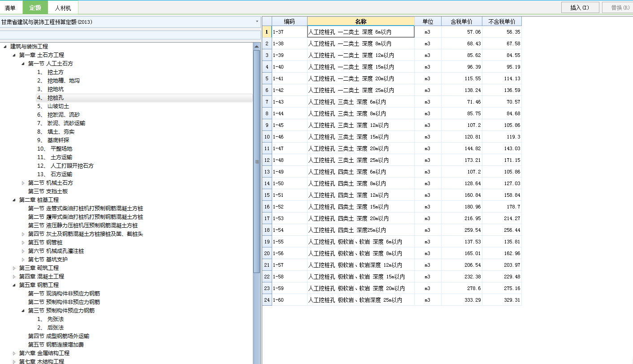Screen dimensions: 633x364
Task: Expand 第四章 混凝土工程 node
Action: click(14, 277)
